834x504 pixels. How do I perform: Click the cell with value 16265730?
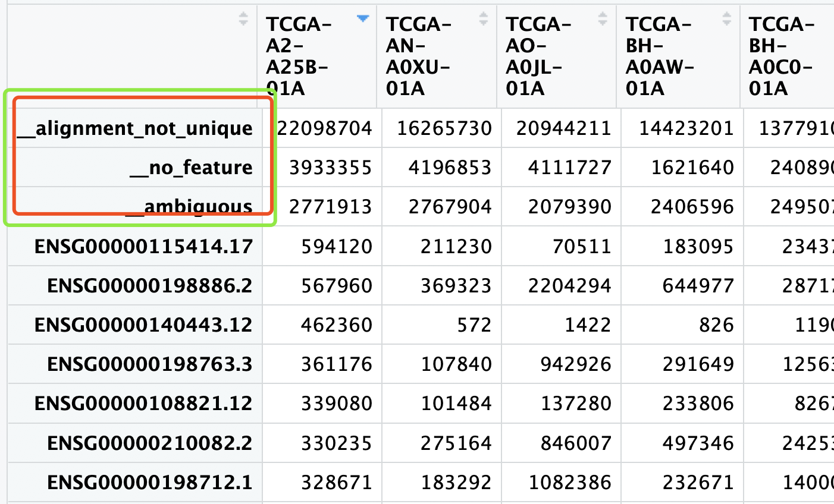tap(441, 128)
